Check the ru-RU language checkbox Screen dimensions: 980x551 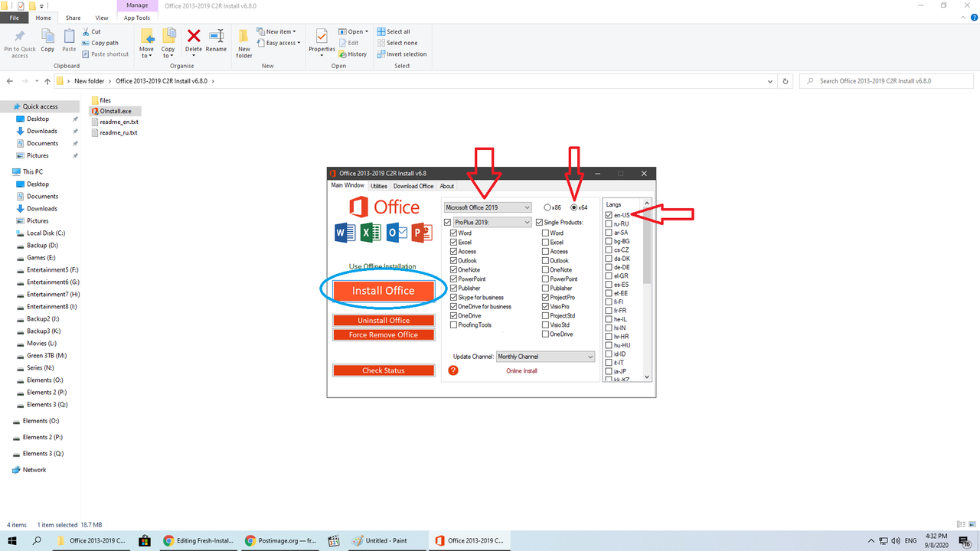click(609, 223)
